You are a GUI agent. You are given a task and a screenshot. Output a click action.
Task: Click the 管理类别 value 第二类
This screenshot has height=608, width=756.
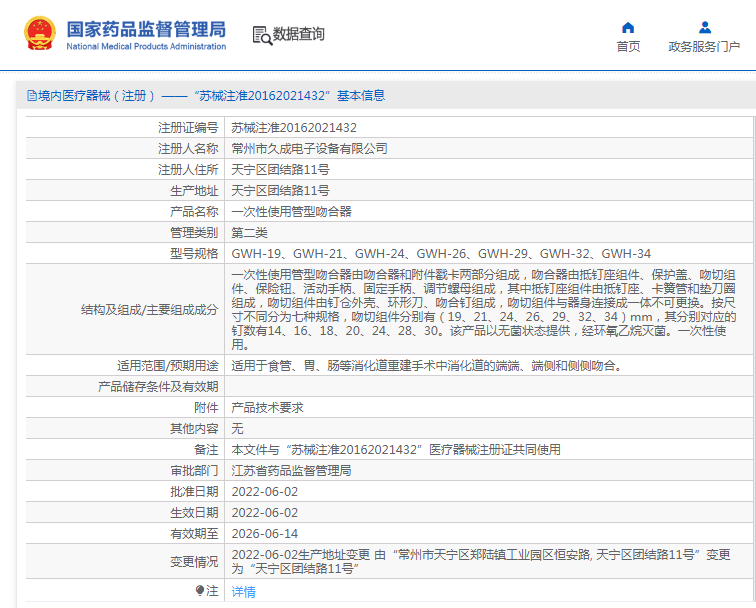pos(249,232)
